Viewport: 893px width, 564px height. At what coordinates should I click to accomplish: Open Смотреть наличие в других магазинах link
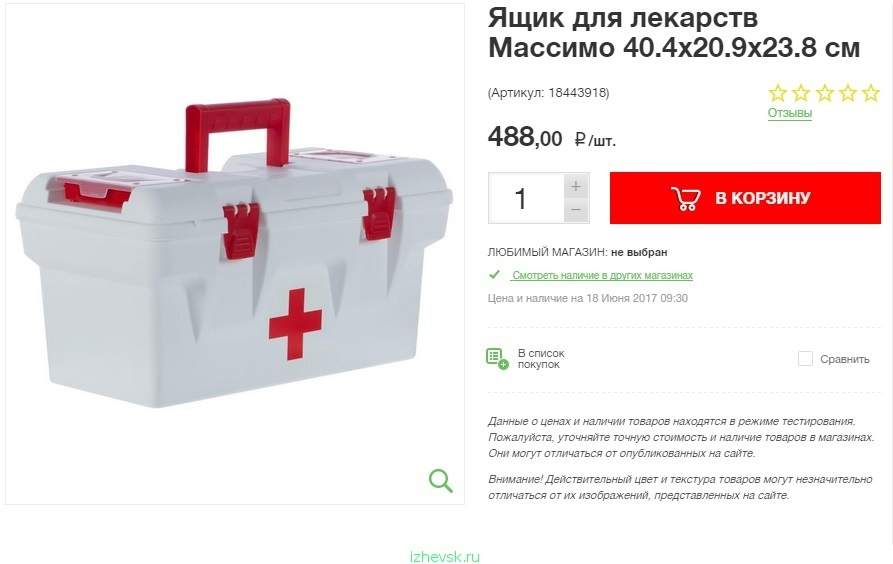(x=602, y=275)
